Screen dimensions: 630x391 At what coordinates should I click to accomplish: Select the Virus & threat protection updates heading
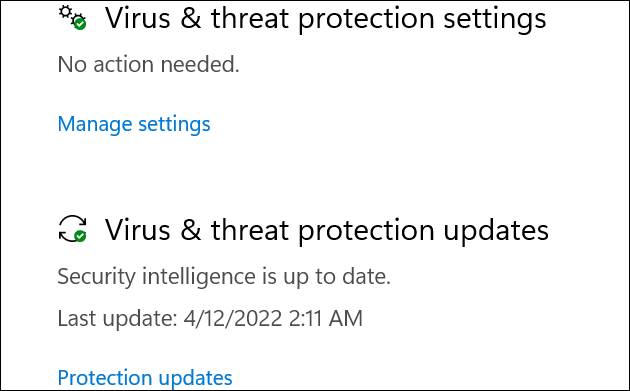327,230
